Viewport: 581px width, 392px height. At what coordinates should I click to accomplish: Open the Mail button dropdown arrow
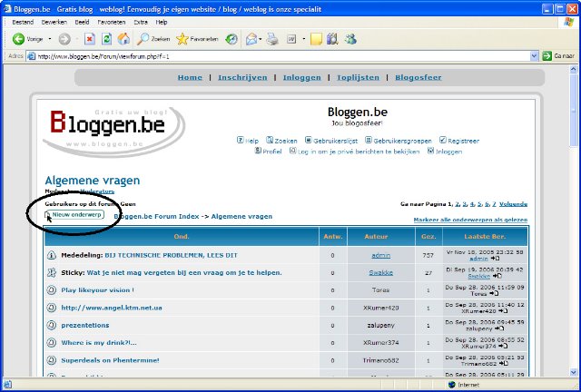[261, 39]
